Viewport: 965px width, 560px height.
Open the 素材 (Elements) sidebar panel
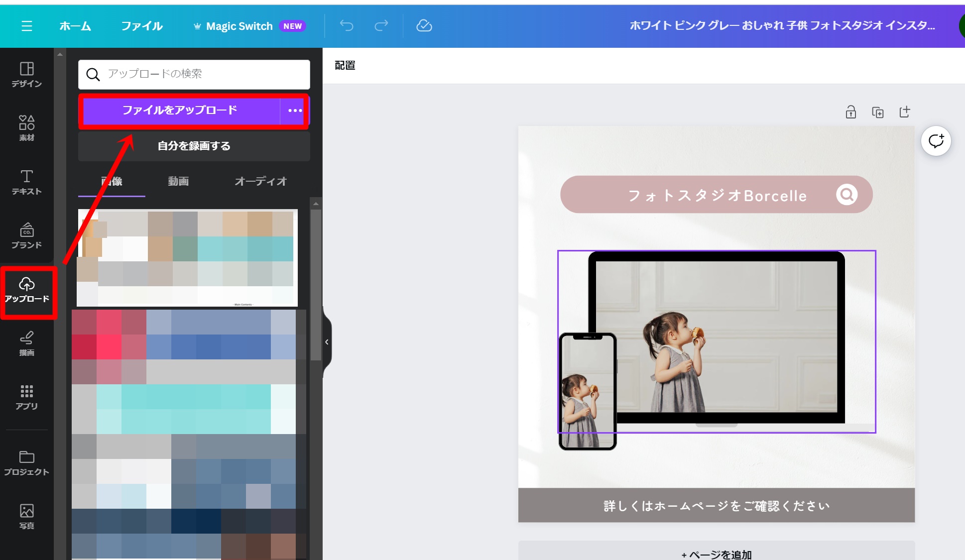pos(27,128)
